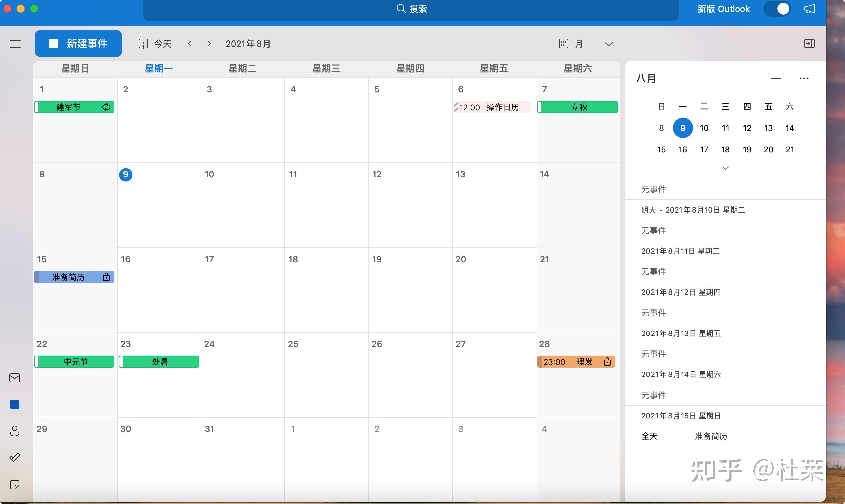Click the 新建事件 button

point(78,44)
